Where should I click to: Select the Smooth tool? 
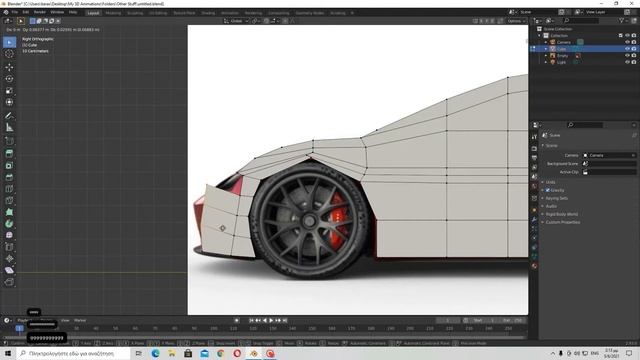click(9, 236)
